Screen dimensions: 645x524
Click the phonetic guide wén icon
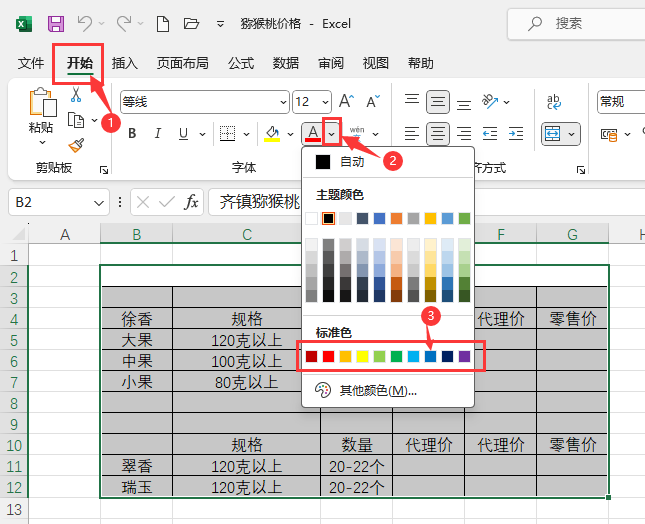click(357, 133)
